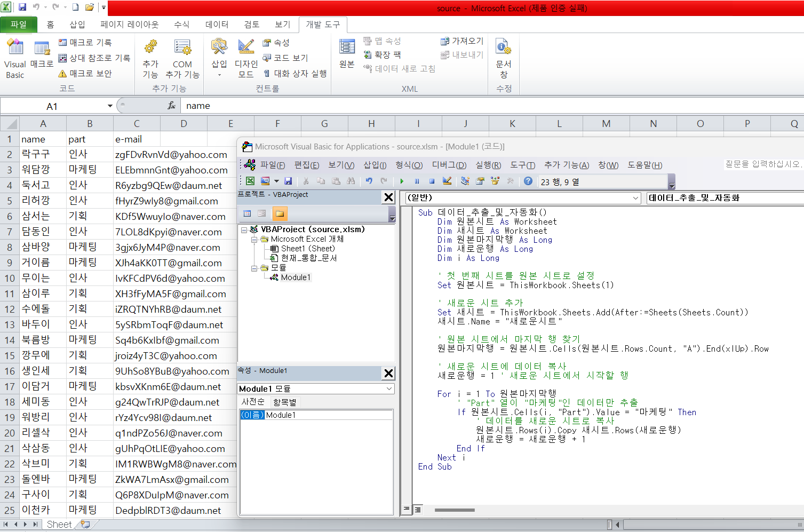The width and height of the screenshot is (804, 532).
Task: Open 추가 기능 (Add-ins) dialog
Action: click(150, 59)
